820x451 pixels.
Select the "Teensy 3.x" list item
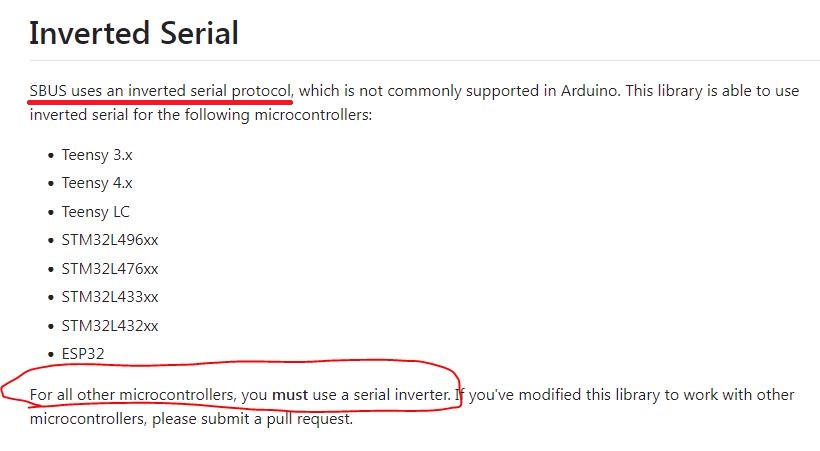tap(97, 155)
